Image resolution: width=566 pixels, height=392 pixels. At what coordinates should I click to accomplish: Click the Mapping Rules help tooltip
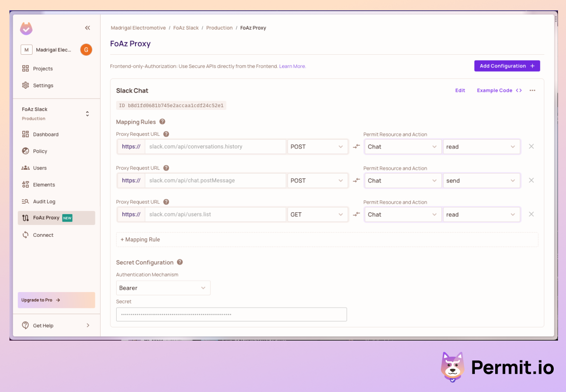[x=161, y=122]
